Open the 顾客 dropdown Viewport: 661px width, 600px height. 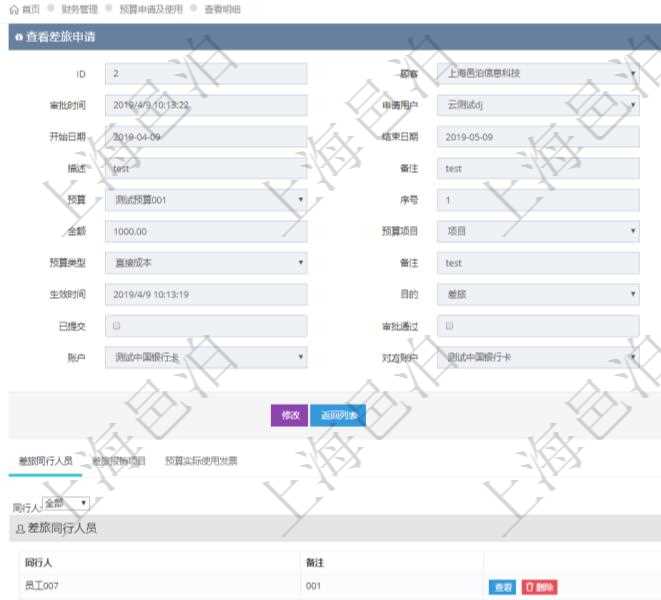537,74
